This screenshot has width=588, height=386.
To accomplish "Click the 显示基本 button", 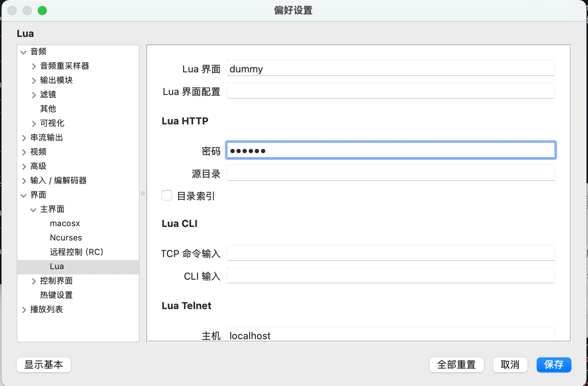I will 43,365.
